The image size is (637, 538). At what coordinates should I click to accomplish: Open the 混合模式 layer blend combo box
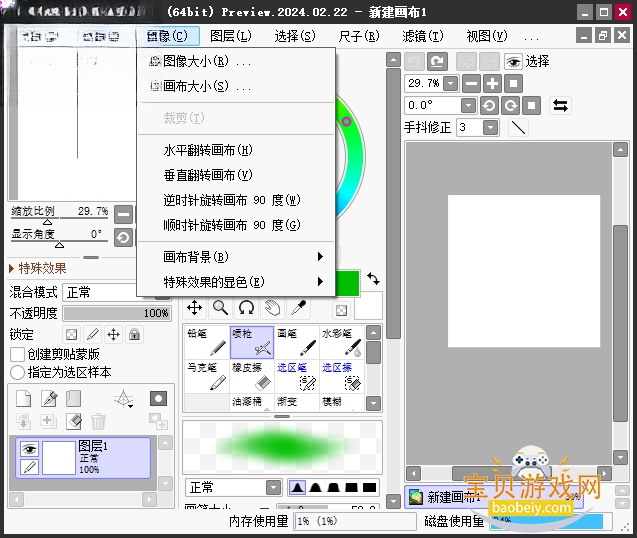(x=117, y=292)
